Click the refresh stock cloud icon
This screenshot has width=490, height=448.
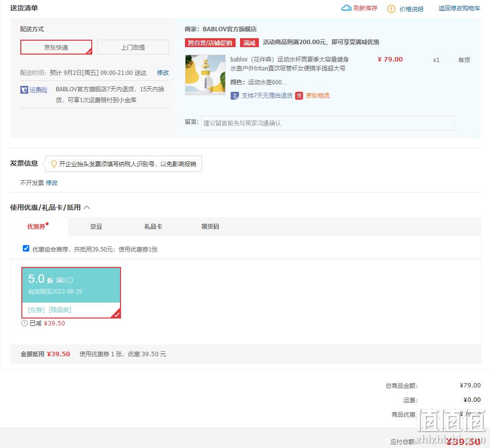pyautogui.click(x=346, y=8)
